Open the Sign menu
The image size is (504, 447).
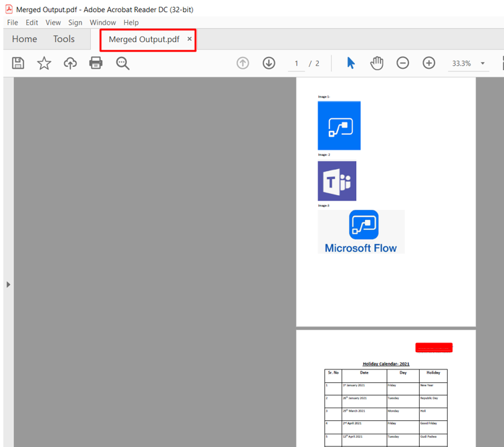point(76,23)
